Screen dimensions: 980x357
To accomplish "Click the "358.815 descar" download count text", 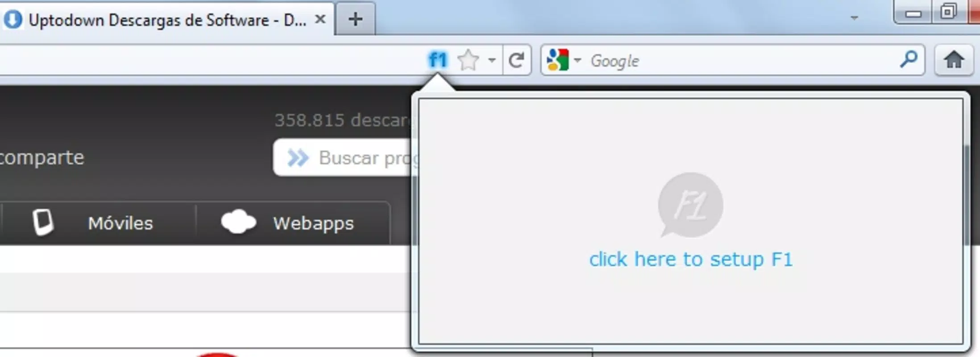I will [343, 120].
